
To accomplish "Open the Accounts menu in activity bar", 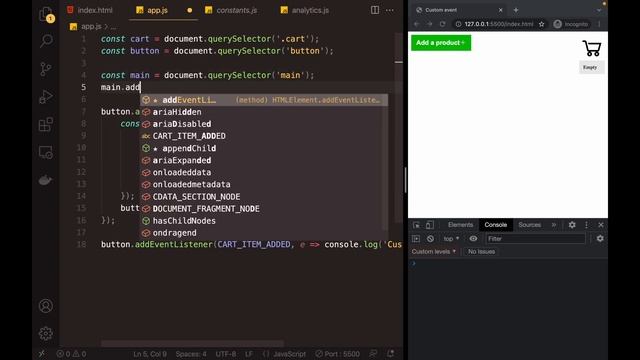I will coord(46,306).
